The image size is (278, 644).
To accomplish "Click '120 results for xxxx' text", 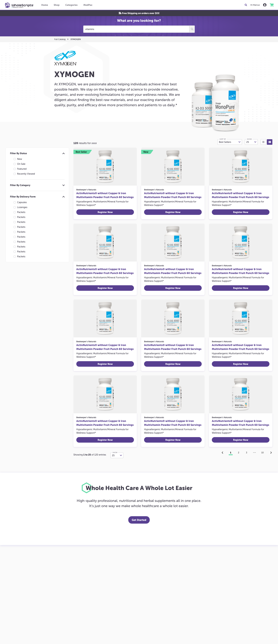I will tap(85, 143).
